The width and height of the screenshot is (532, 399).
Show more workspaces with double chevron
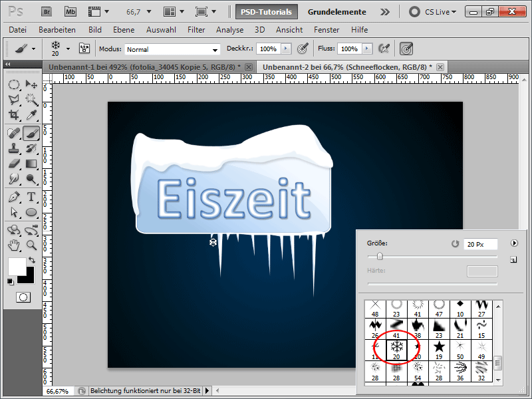coord(385,12)
